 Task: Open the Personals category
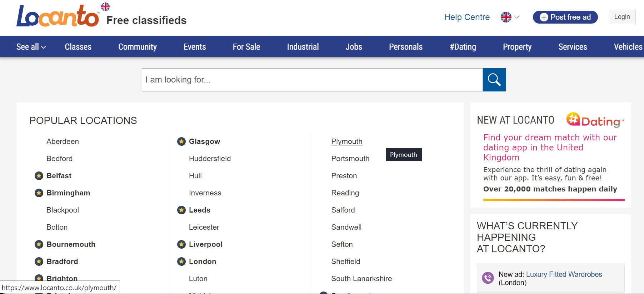click(406, 47)
